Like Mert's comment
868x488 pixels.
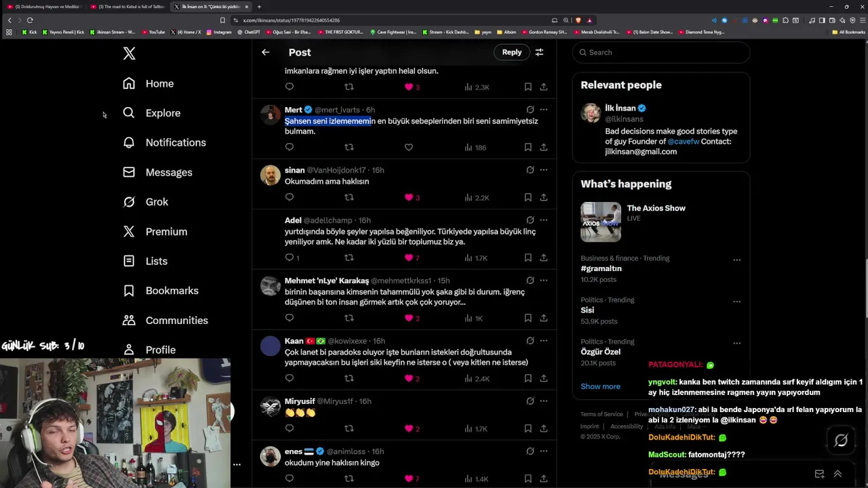tap(408, 147)
